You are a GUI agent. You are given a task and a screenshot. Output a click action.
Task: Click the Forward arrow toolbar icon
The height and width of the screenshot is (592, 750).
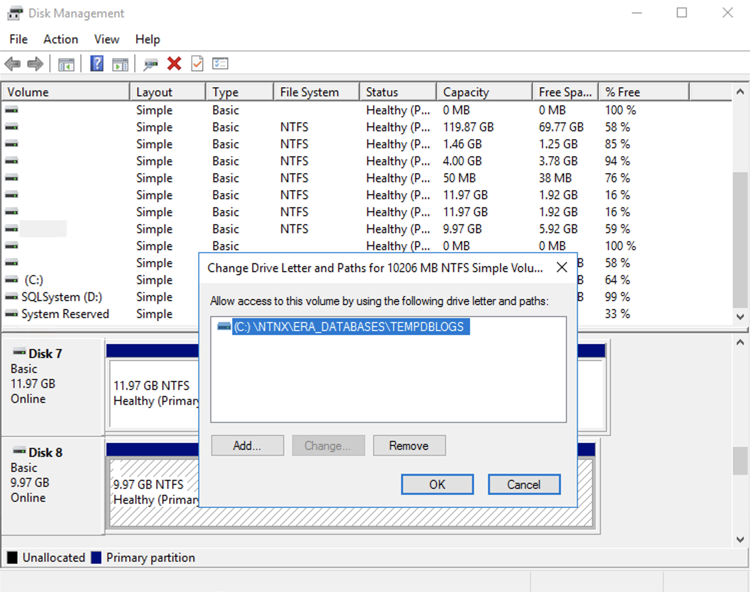[x=35, y=64]
